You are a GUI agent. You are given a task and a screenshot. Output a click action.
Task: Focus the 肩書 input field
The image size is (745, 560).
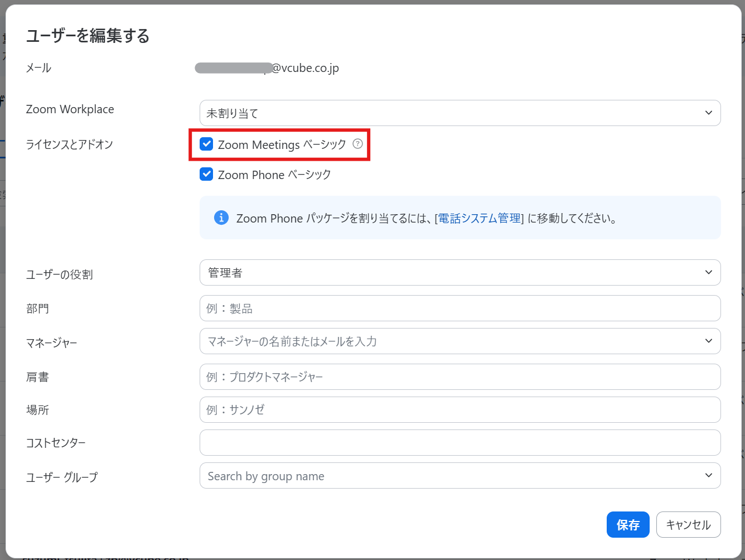460,377
